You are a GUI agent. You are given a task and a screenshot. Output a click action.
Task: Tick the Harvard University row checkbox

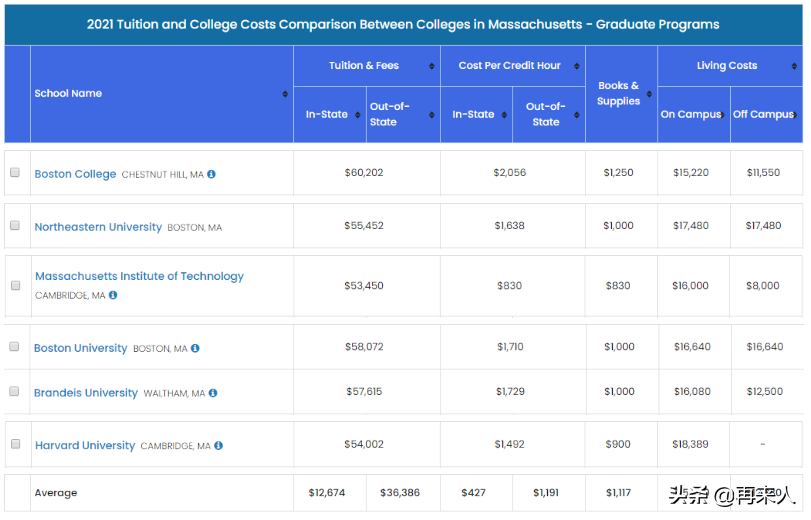click(x=15, y=444)
